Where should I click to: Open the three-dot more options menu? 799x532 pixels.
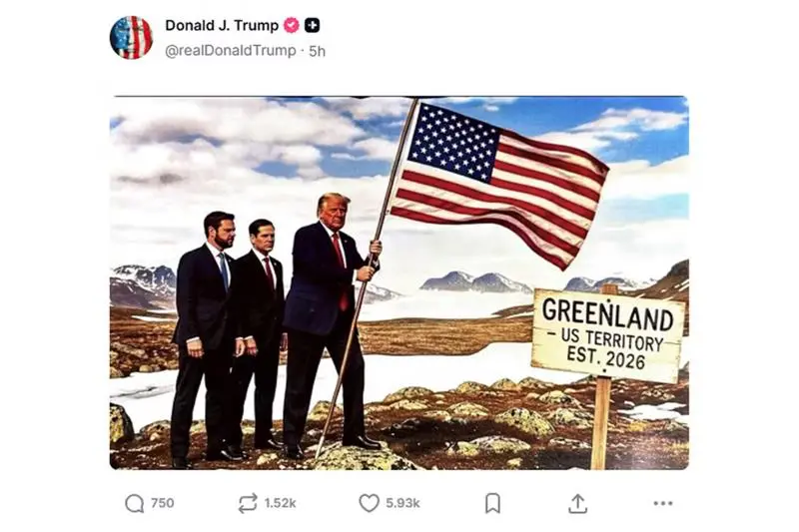663,503
